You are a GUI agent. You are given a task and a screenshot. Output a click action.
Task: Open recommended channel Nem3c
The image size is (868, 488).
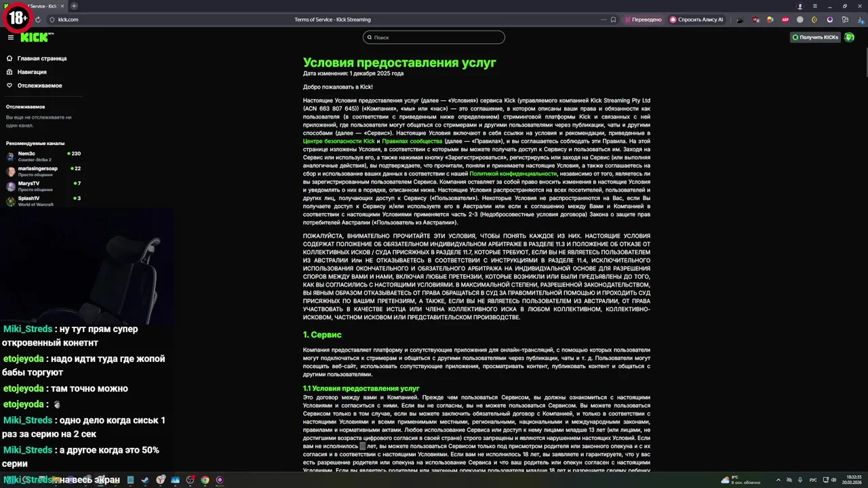[43, 156]
